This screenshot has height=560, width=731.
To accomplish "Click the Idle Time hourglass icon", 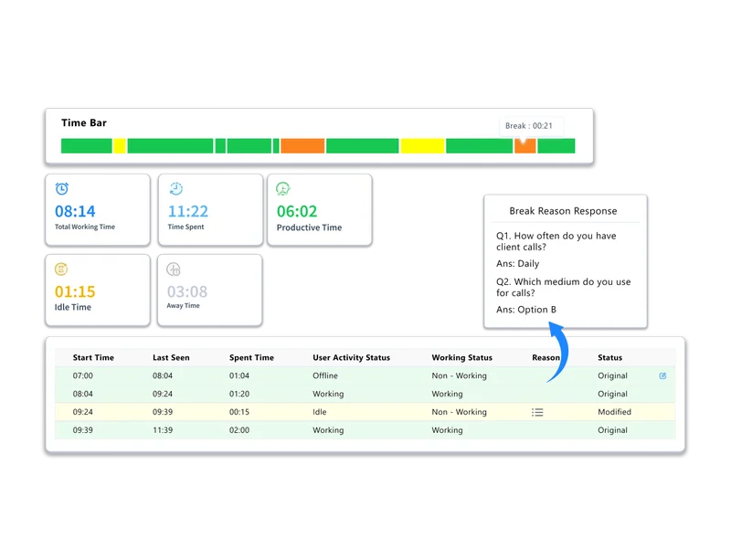I will point(61,269).
